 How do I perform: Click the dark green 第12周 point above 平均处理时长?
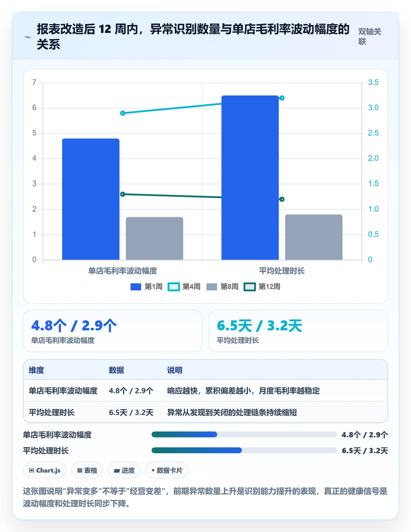(x=282, y=199)
